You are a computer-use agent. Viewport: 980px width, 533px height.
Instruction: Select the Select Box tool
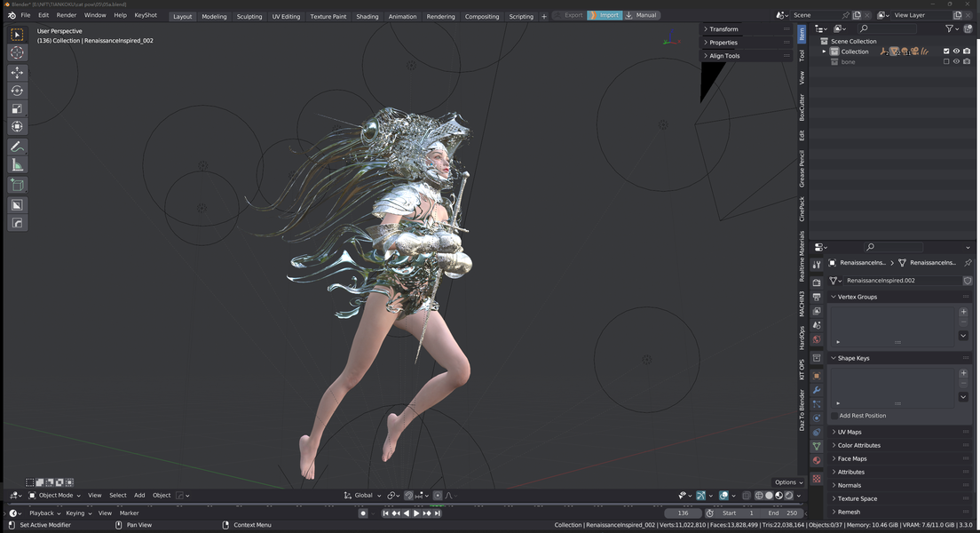(x=17, y=35)
